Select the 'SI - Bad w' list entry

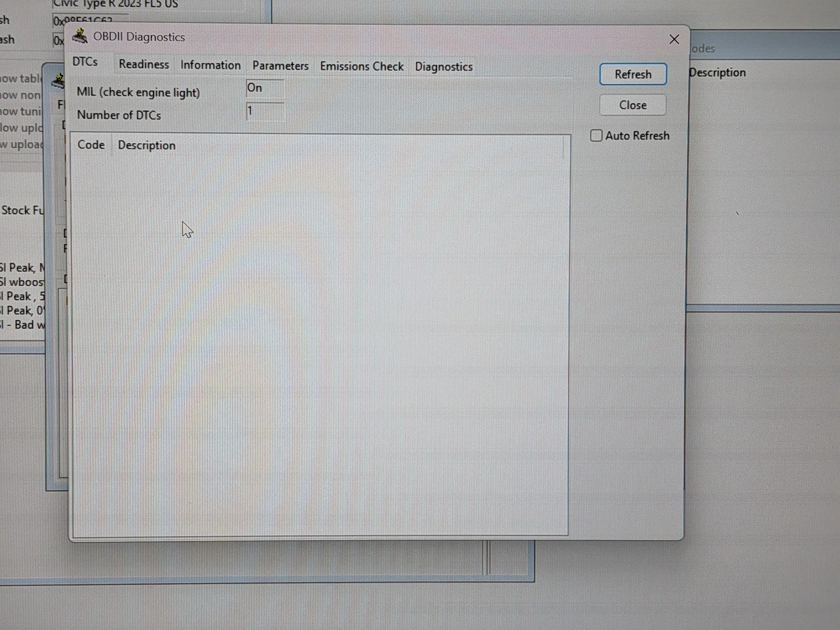(22, 325)
